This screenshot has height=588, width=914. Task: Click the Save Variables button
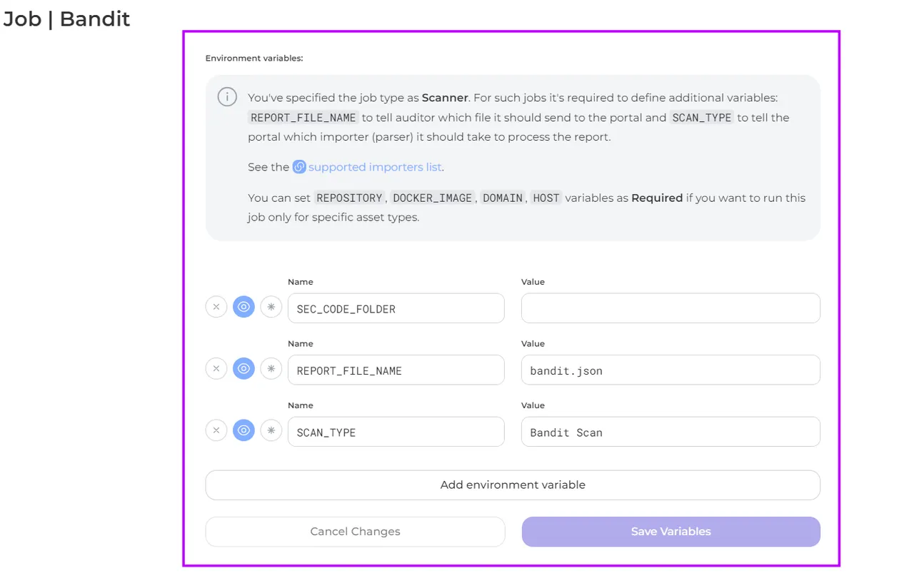click(671, 532)
